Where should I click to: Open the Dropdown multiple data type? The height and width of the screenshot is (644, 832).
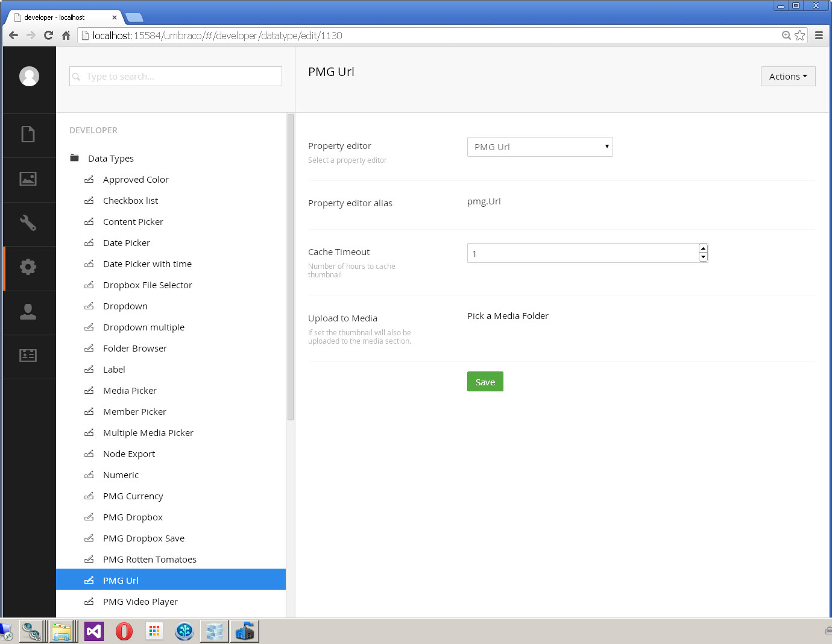143,327
